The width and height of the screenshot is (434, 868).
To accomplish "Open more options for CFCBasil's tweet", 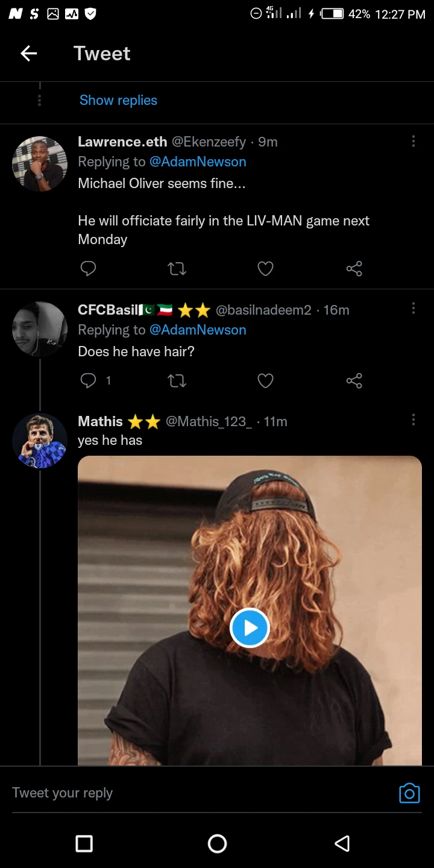I will [x=413, y=309].
